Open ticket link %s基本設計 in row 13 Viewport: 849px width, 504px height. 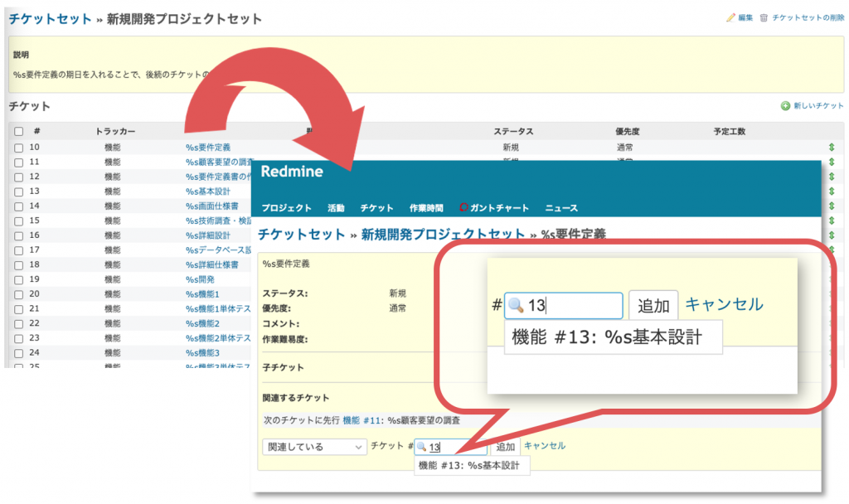(208, 191)
